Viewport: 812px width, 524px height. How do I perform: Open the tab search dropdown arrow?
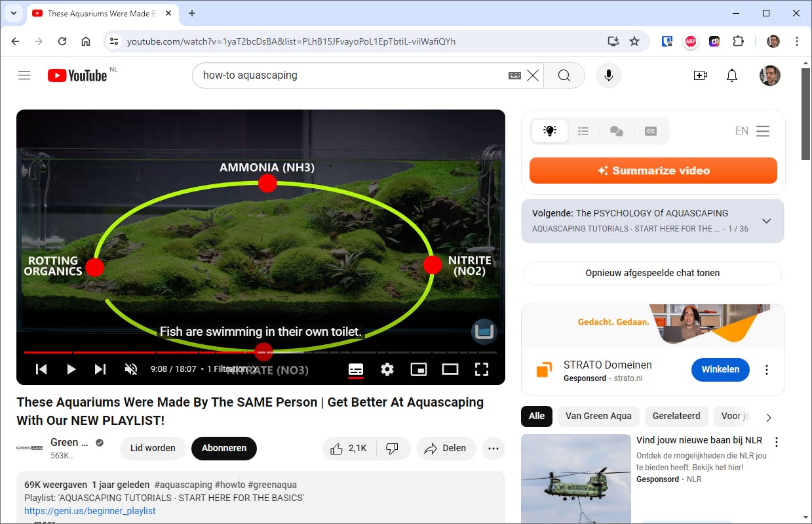[x=13, y=13]
